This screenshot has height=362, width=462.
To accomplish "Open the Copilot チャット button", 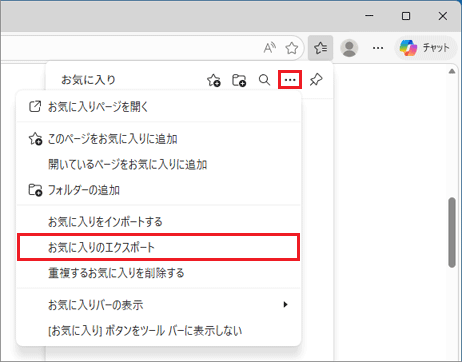I will [425, 48].
